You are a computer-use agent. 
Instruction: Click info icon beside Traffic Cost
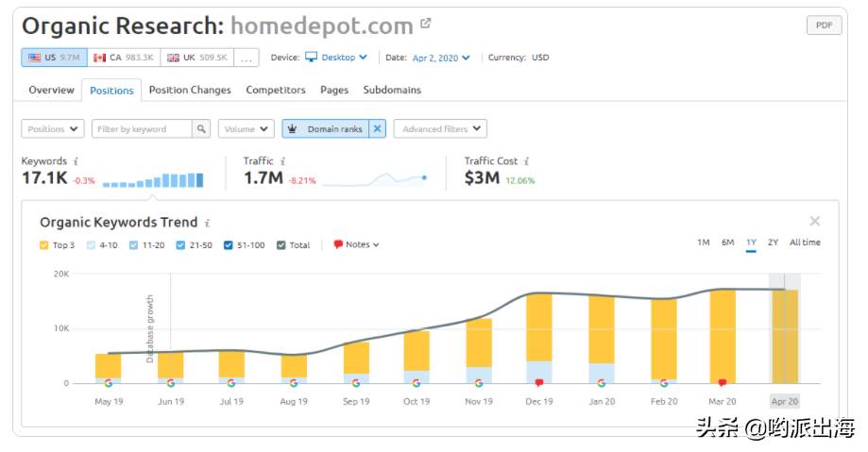click(526, 161)
